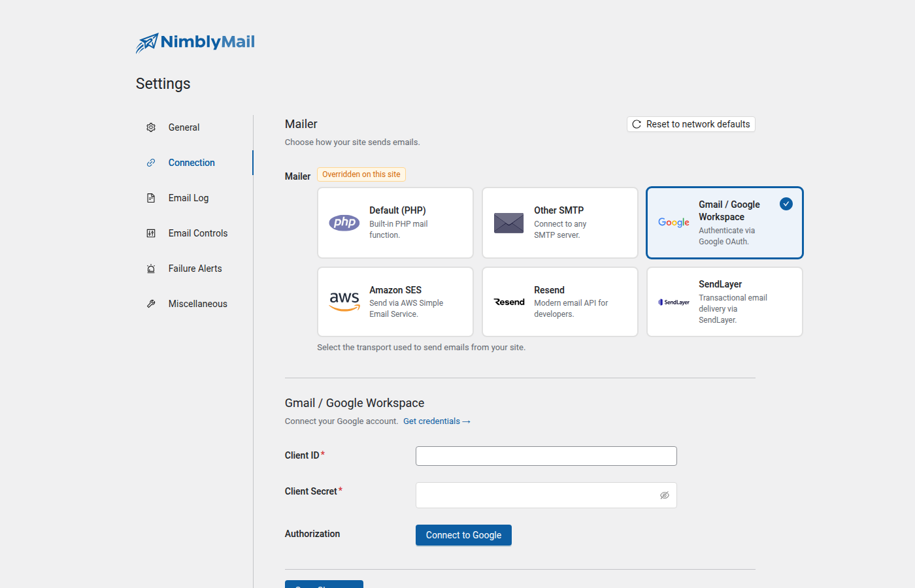This screenshot has width=915, height=588.
Task: Click the SendLayer logo icon
Action: pos(674,302)
